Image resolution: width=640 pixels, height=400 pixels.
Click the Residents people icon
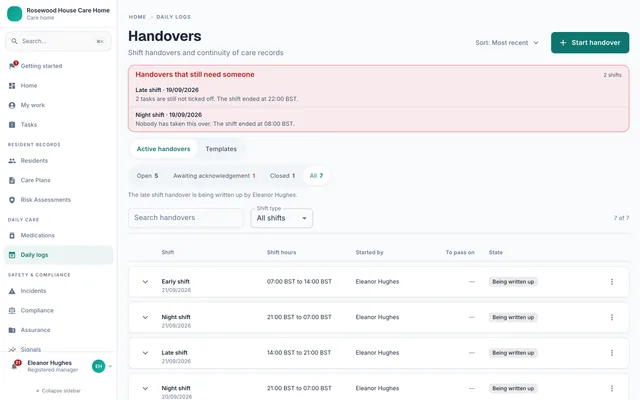point(12,161)
